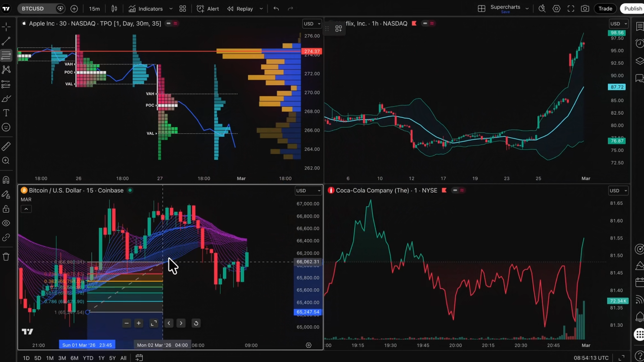Screen dimensions: 644x362
Task: Undo the last chart action
Action: (276, 9)
